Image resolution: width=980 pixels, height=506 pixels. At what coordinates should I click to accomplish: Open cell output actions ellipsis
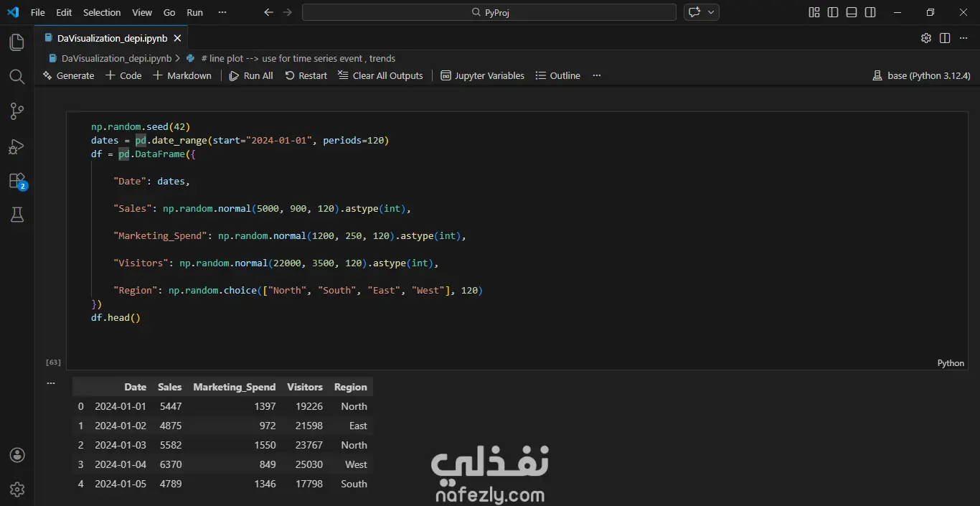pyautogui.click(x=51, y=383)
